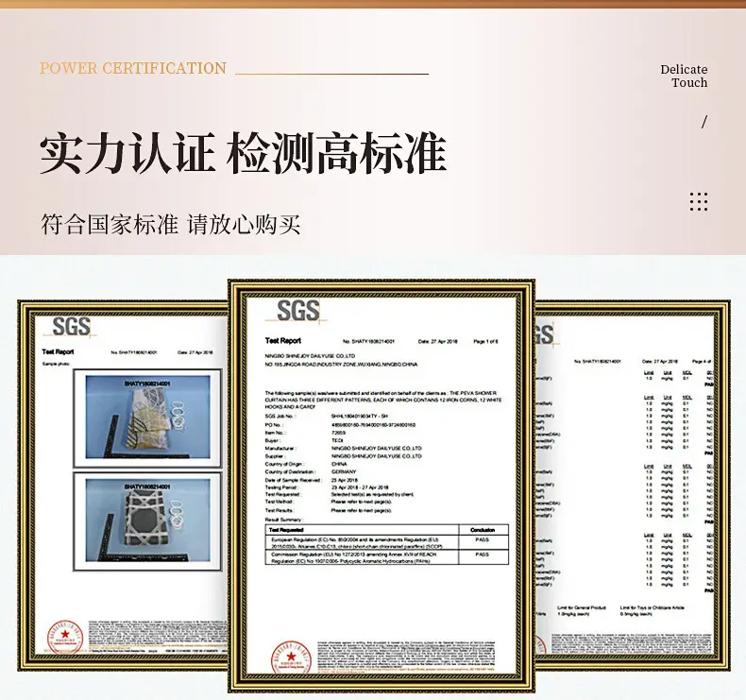Click the gold underline beside Power Certification
The image size is (746, 700).
(332, 74)
